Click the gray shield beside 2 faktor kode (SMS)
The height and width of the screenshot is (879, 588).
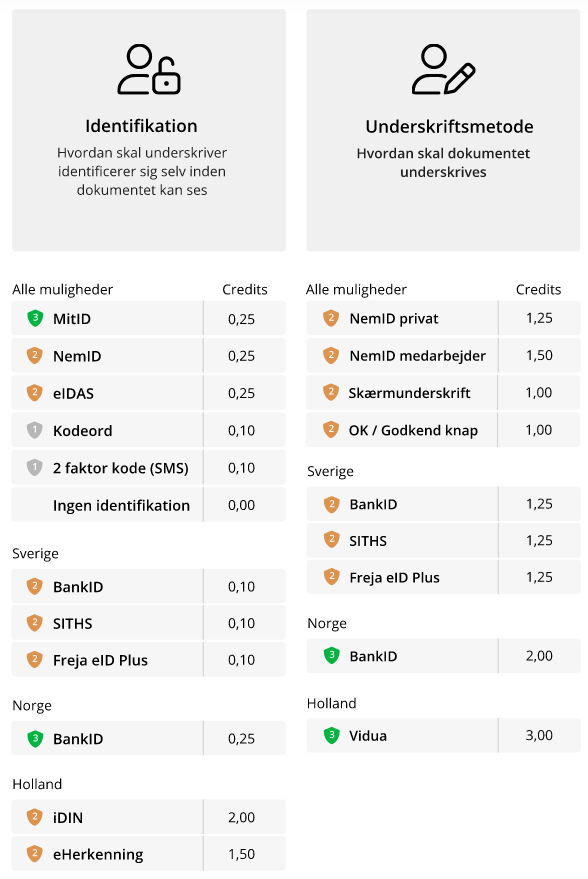(x=35, y=468)
